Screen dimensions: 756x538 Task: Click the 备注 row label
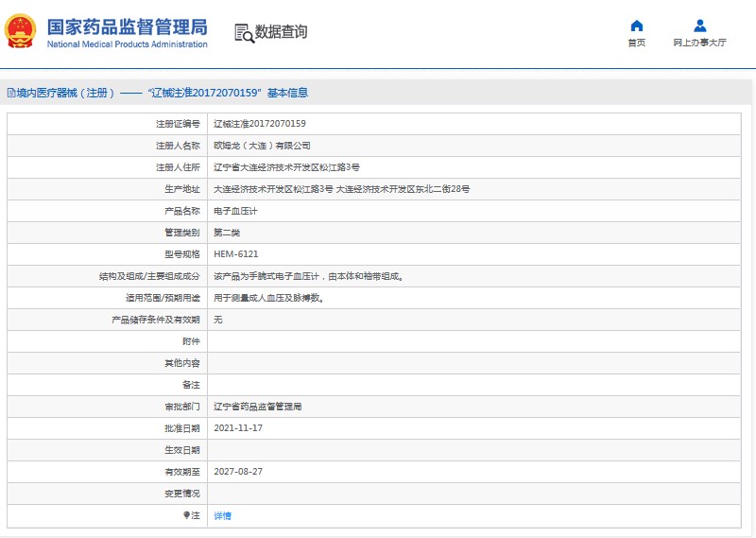click(x=191, y=385)
